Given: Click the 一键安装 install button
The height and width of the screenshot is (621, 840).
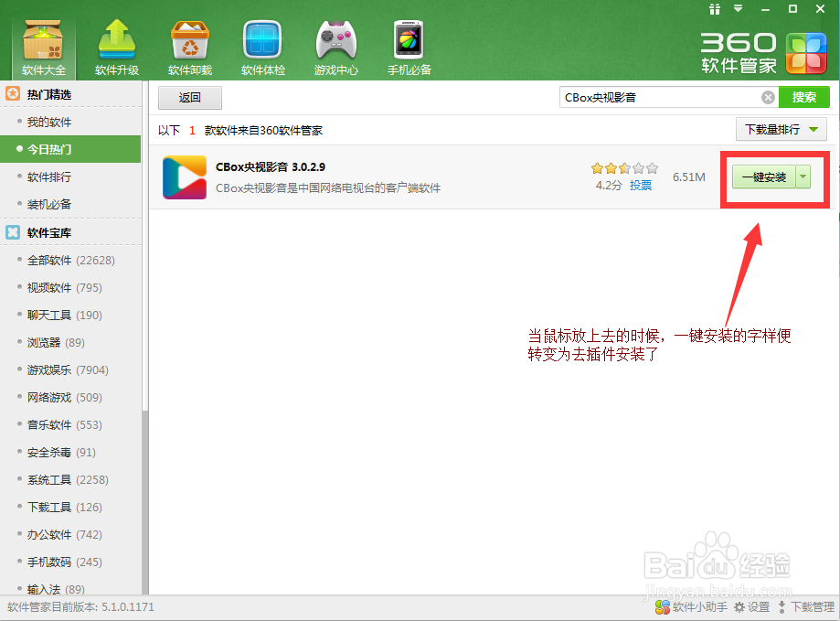Looking at the screenshot, I should click(x=764, y=177).
